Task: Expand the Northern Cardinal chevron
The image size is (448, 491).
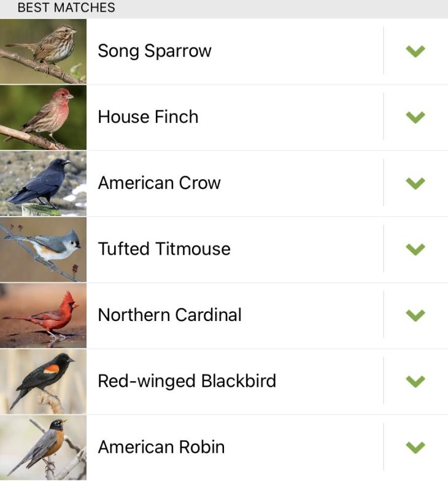Action: pos(415,315)
